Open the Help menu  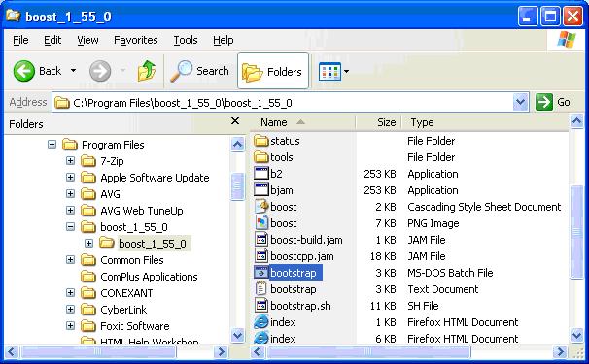click(224, 40)
